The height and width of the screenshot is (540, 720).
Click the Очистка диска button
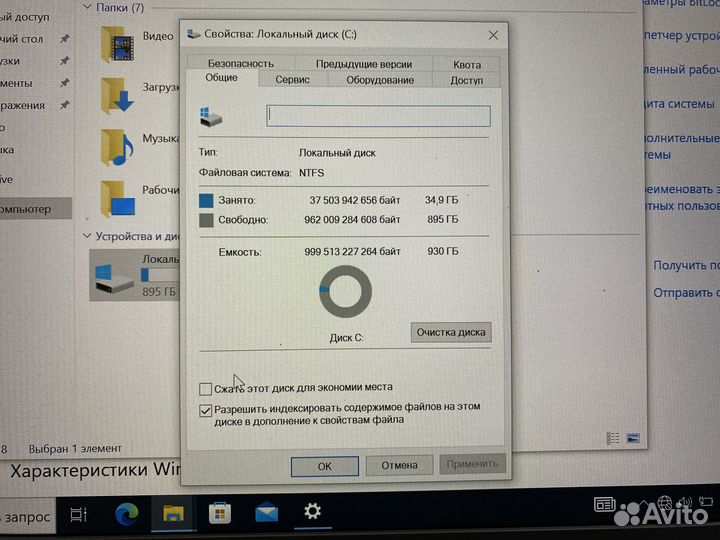[x=451, y=332]
